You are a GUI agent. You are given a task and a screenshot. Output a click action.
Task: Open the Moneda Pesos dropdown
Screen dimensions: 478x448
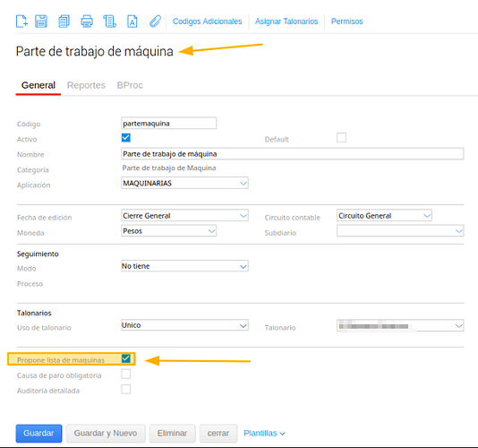click(x=168, y=230)
